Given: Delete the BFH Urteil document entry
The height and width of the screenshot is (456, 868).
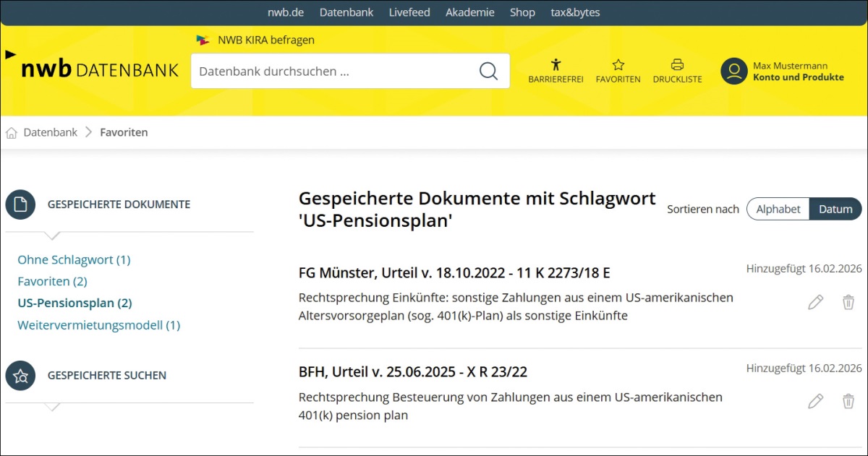Looking at the screenshot, I should click(x=848, y=401).
